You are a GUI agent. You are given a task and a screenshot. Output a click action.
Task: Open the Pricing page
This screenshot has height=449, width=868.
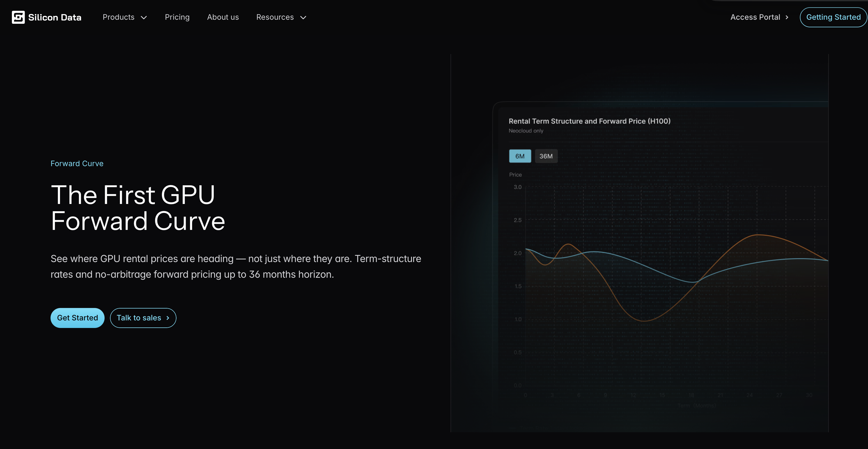pyautogui.click(x=177, y=17)
